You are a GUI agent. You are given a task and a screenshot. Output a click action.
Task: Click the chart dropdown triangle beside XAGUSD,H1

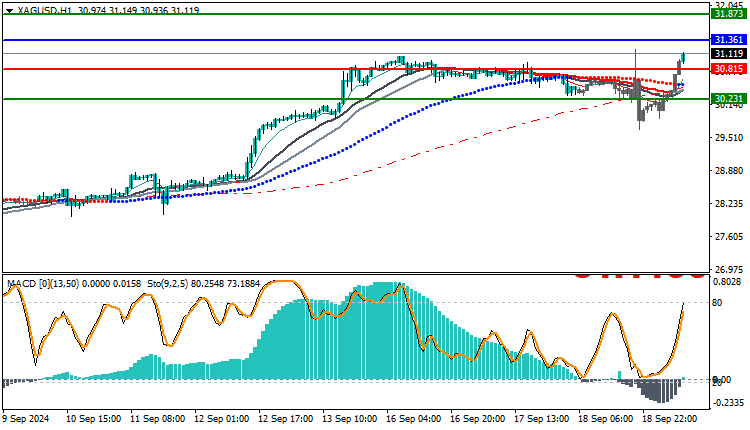click(x=9, y=10)
